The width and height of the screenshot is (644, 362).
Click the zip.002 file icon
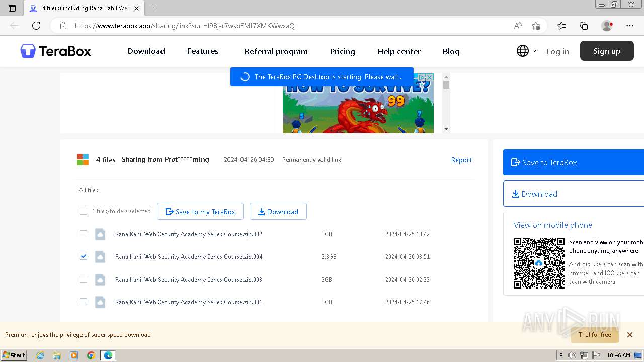pyautogui.click(x=100, y=234)
